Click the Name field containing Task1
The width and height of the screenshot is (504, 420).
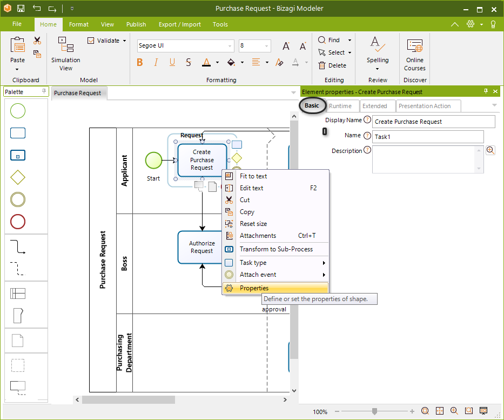pos(428,137)
